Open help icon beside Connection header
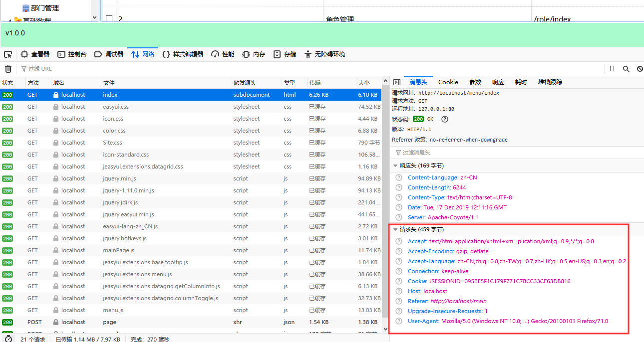Screen dimensions: 644x342 coord(398,271)
